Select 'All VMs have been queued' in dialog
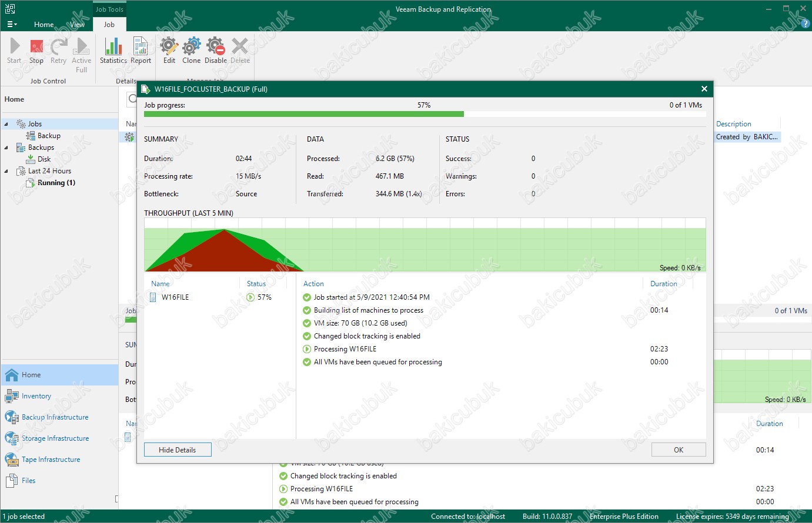The image size is (812, 523). [x=378, y=362]
